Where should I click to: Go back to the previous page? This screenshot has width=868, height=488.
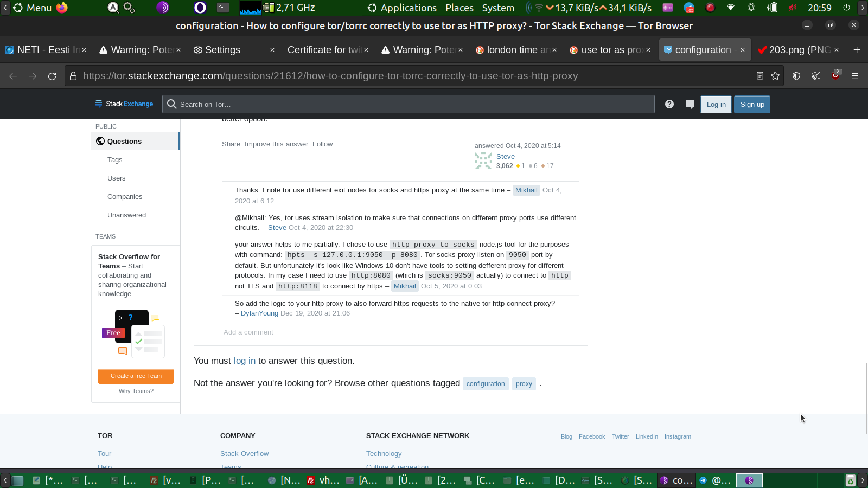(13, 76)
